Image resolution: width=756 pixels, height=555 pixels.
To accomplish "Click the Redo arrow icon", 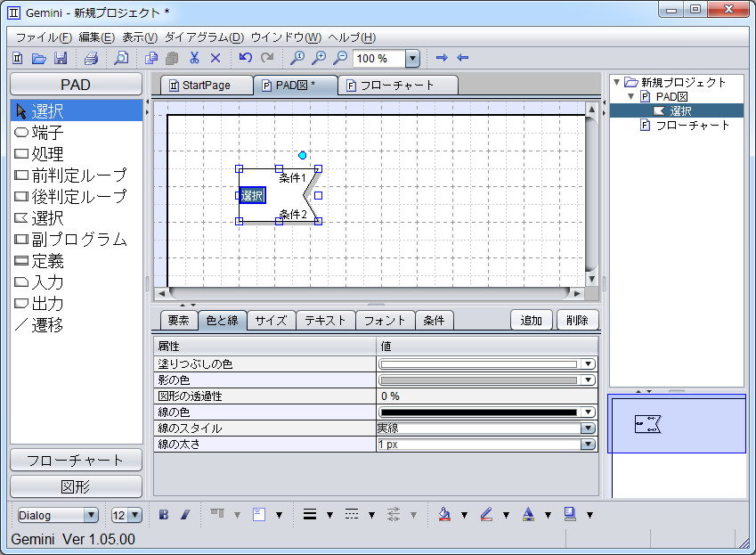I will point(267,58).
